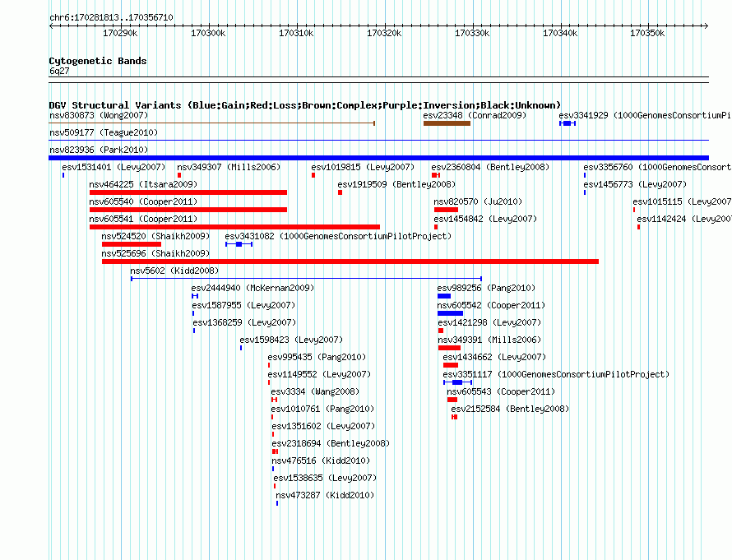The height and width of the screenshot is (560, 732).
Task: Select red nsv820570 loss bar
Action: 446,210
